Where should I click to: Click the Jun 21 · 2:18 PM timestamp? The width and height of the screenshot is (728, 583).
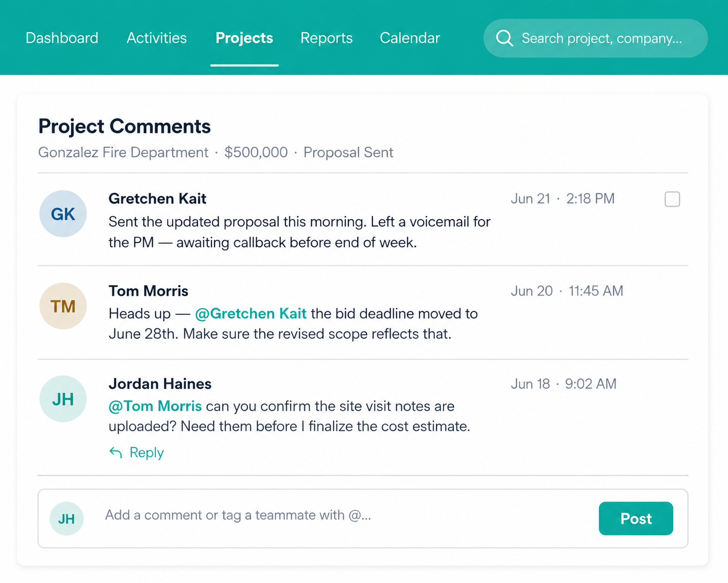click(x=563, y=198)
